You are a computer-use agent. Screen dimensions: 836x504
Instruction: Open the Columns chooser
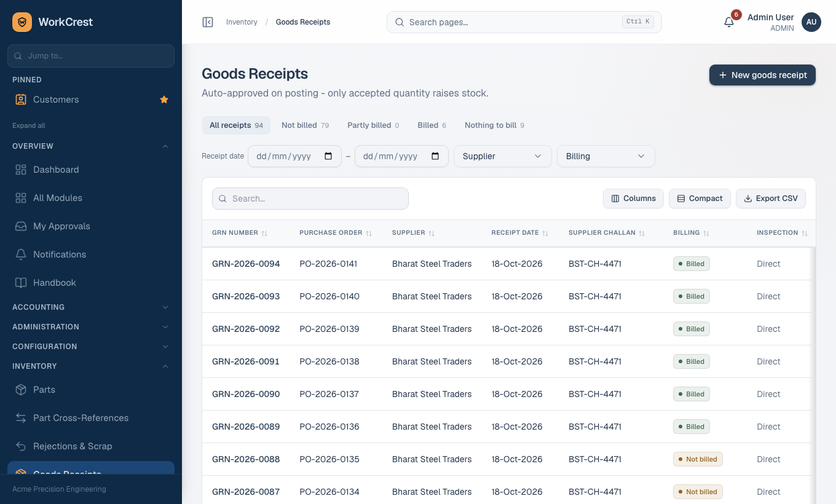(633, 199)
